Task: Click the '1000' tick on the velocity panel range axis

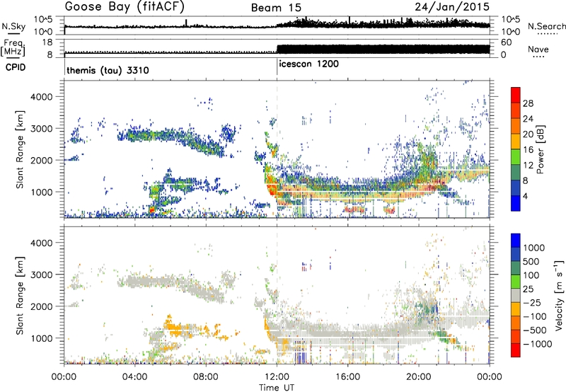Action: click(41, 338)
